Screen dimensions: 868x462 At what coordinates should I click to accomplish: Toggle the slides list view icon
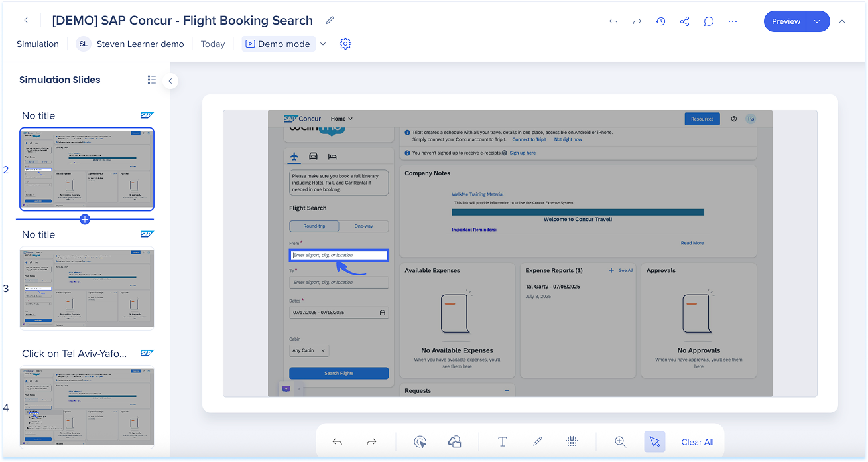tap(152, 80)
